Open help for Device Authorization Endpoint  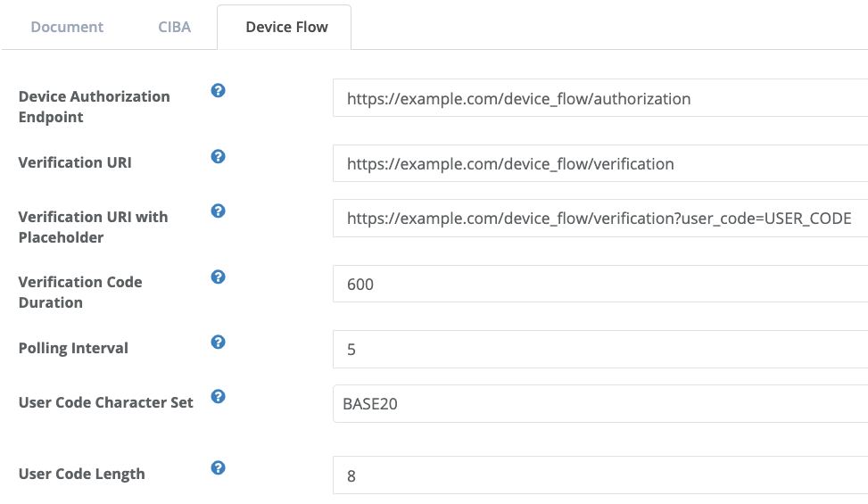pyautogui.click(x=218, y=91)
